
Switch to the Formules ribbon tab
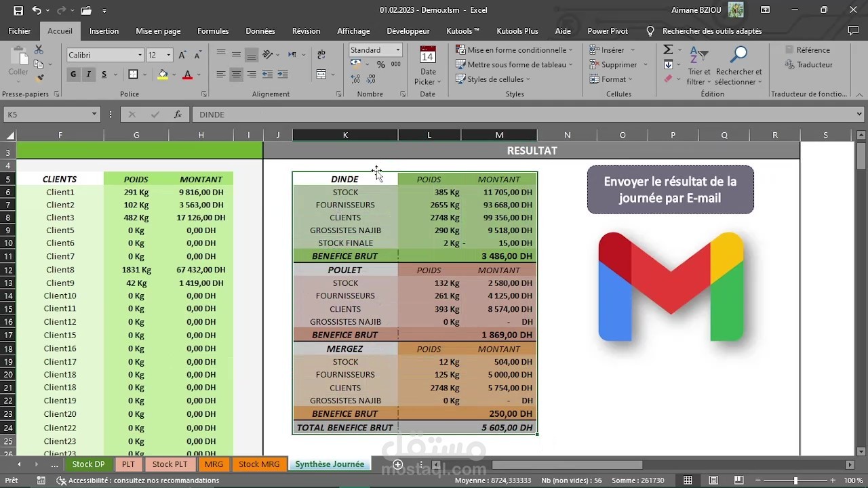click(213, 31)
